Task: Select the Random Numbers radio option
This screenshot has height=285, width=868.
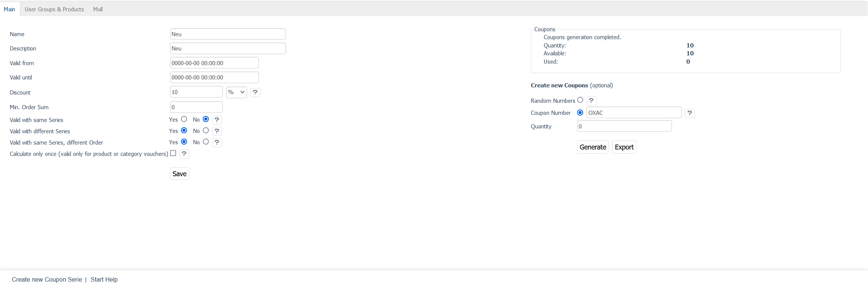Action: tap(580, 100)
